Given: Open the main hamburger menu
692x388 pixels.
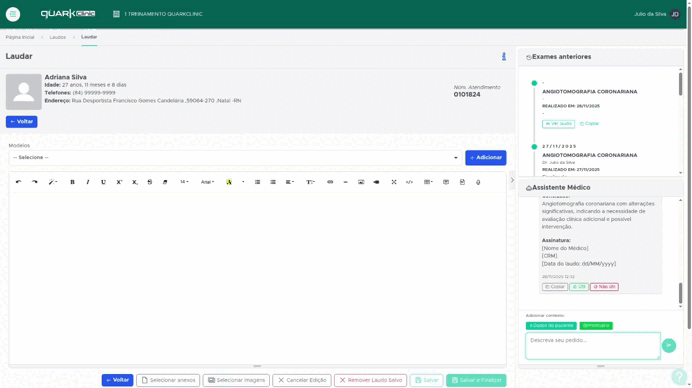Looking at the screenshot, I should point(13,14).
